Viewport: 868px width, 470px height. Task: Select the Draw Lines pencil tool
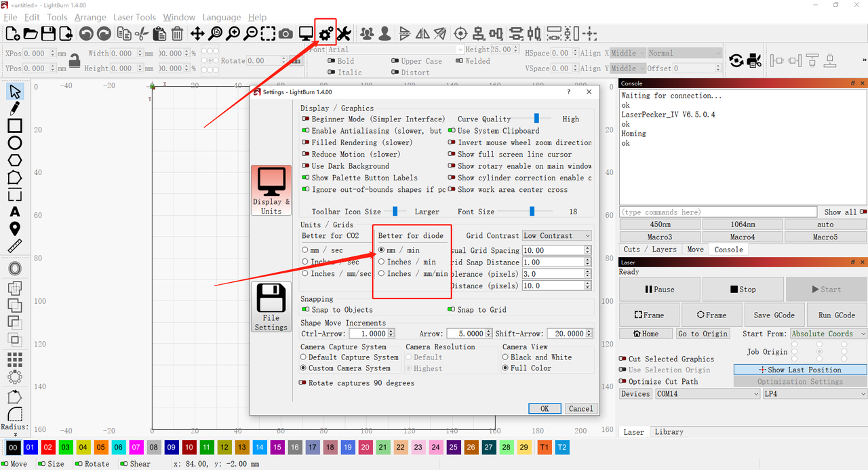15,109
